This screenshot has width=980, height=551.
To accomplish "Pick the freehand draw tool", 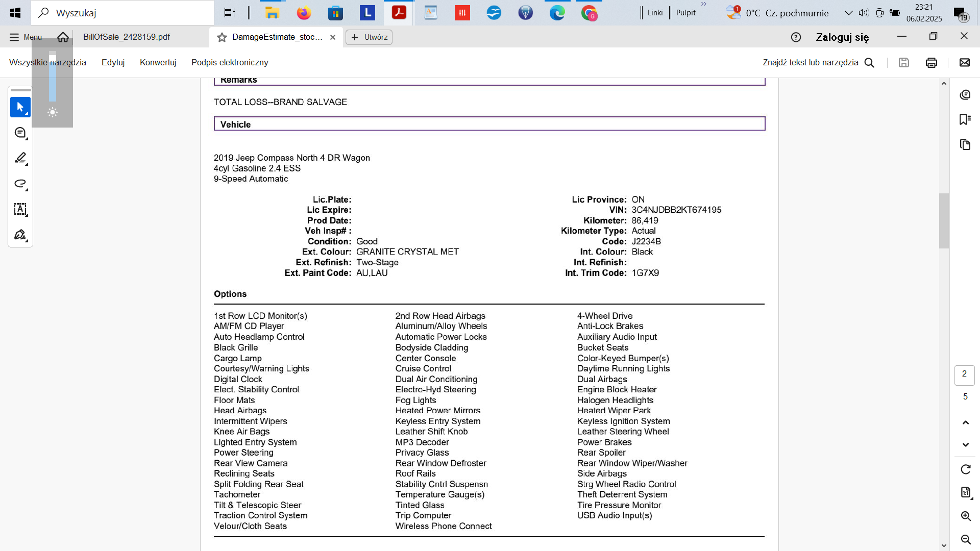I will click(x=20, y=184).
